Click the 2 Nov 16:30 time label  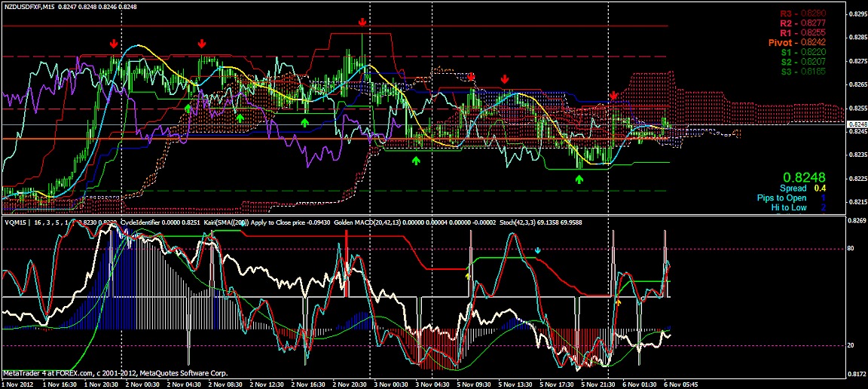309,384
